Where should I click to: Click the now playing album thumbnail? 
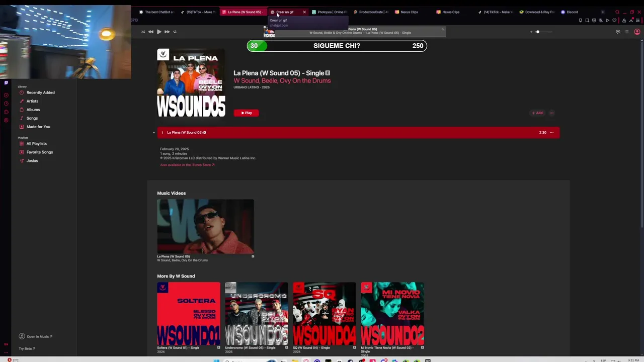pos(269,32)
